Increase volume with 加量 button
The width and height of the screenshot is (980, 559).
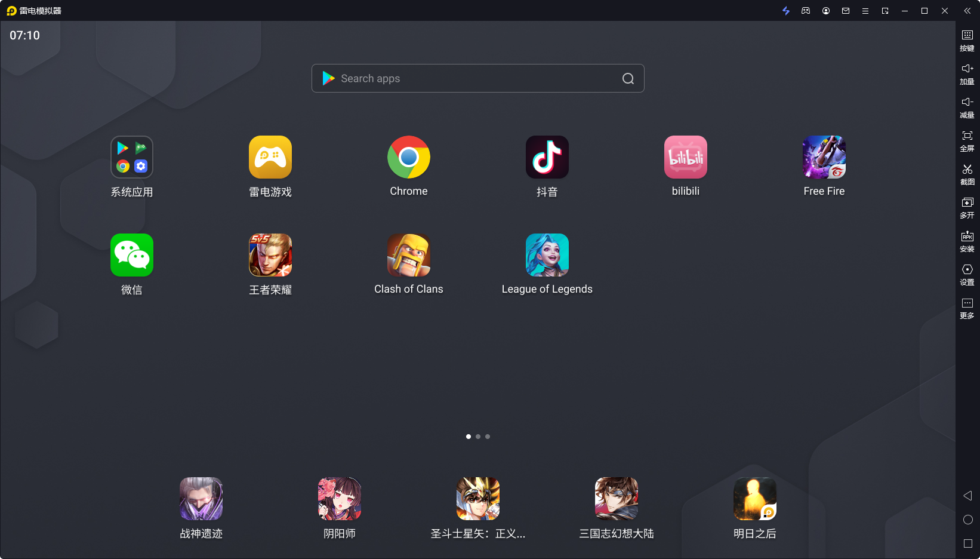(967, 74)
